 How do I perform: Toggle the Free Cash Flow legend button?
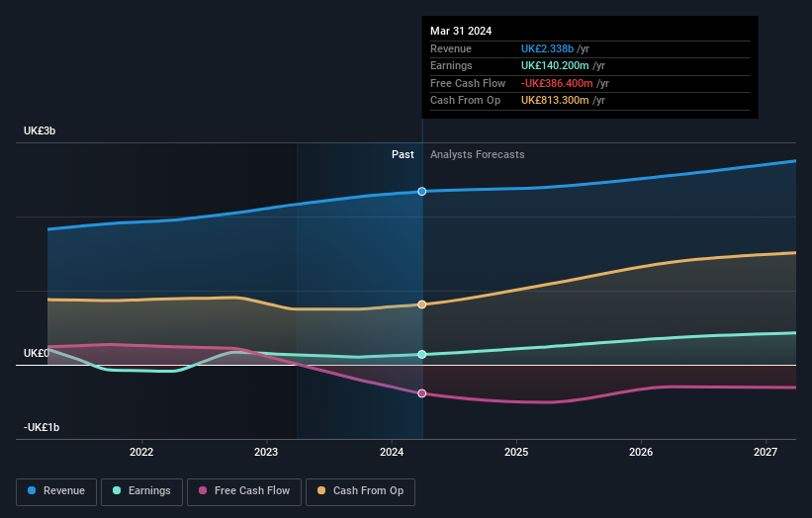pyautogui.click(x=244, y=491)
